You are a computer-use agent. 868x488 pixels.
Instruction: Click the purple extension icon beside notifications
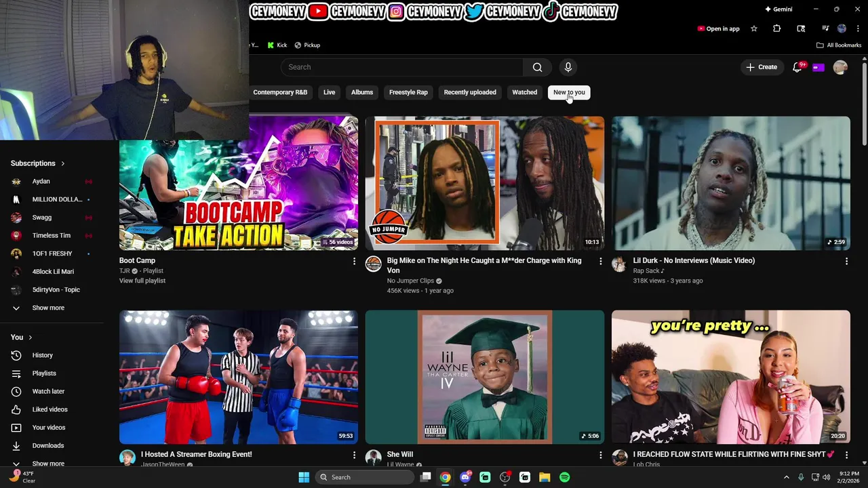coord(818,67)
